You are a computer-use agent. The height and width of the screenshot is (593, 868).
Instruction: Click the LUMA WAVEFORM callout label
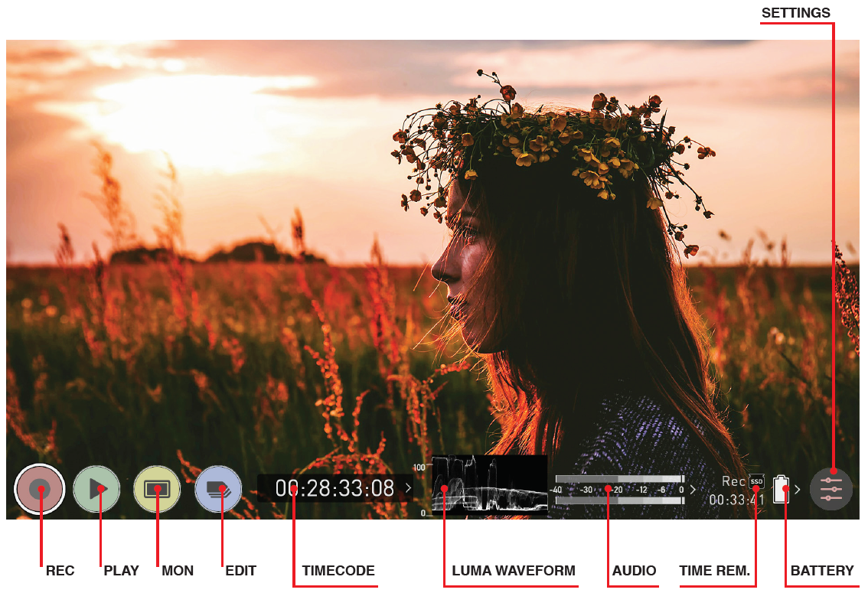[513, 571]
